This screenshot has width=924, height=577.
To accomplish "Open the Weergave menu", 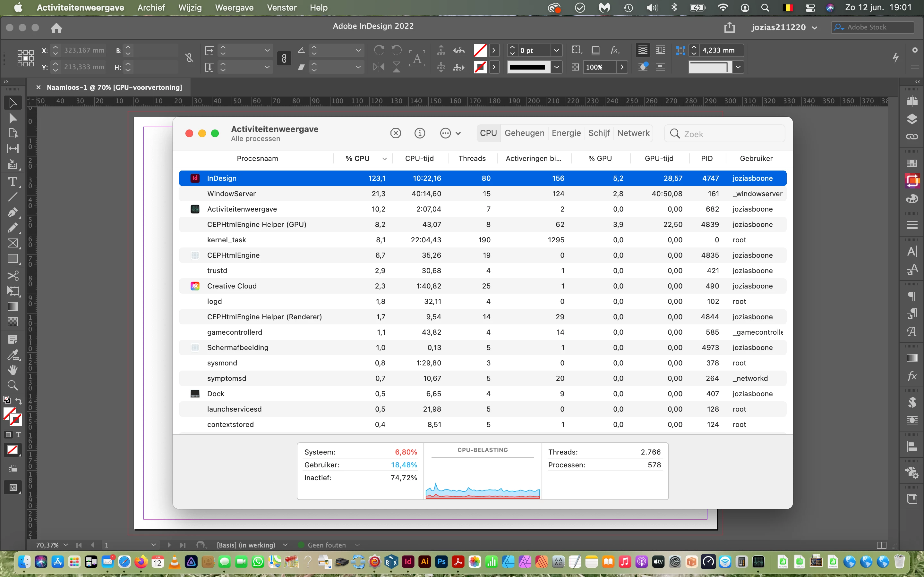I will 234,8.
